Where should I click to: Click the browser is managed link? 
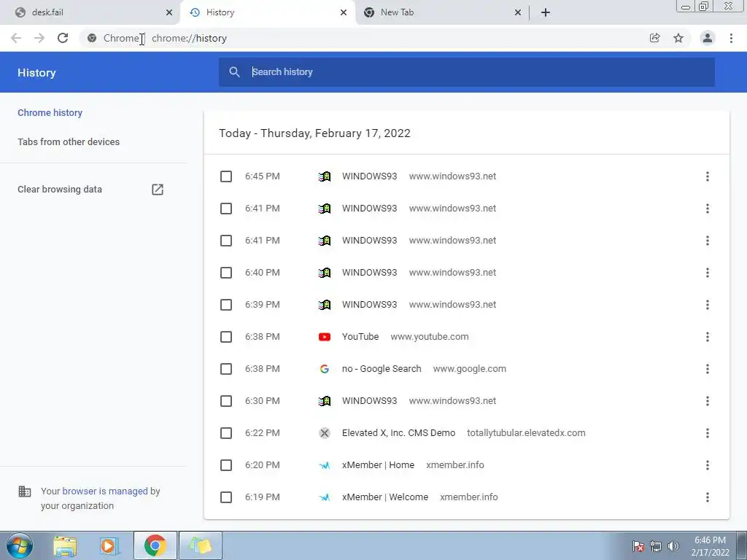pyautogui.click(x=105, y=491)
